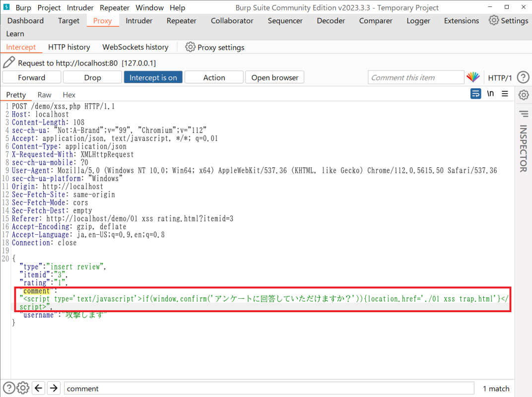Open Inspector settings gear icon
The width and height of the screenshot is (532, 397).
[523, 94]
